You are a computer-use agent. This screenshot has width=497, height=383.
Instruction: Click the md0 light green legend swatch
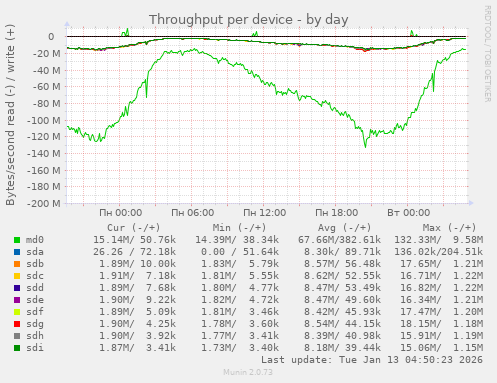17,240
